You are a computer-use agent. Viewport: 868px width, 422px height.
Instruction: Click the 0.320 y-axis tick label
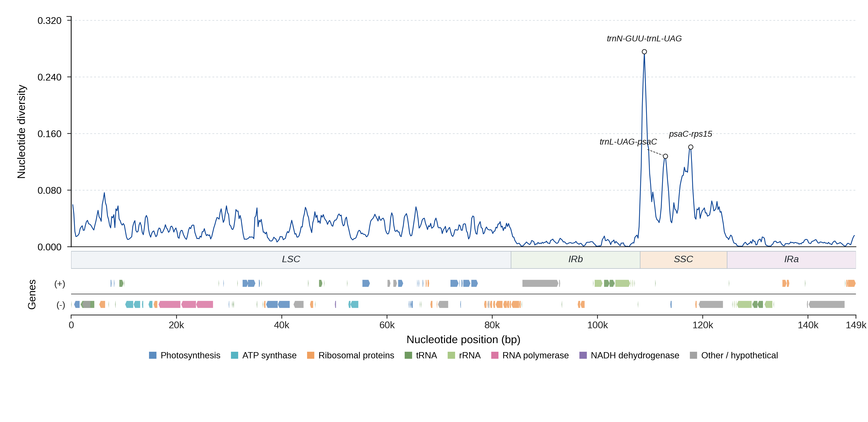point(50,20)
